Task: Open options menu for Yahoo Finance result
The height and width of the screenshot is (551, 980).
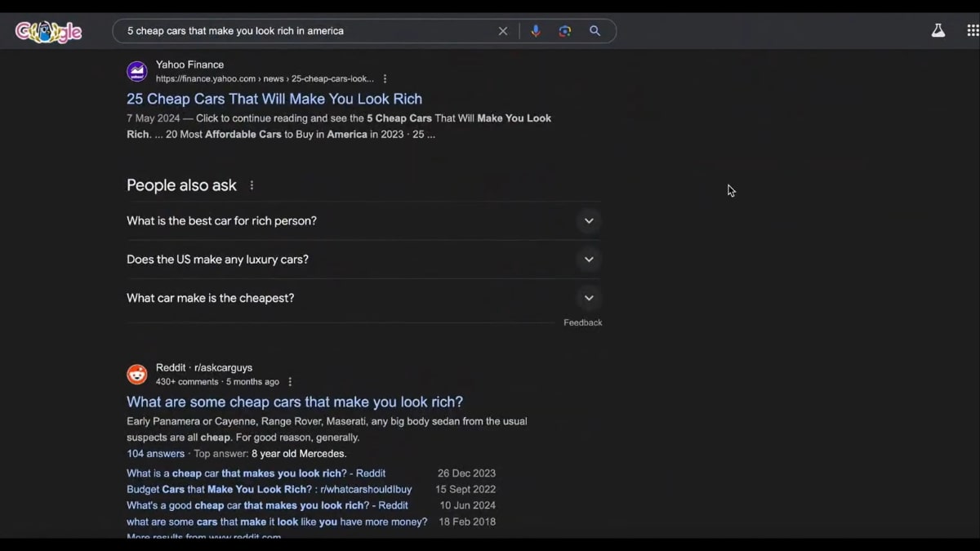Action: pyautogui.click(x=385, y=79)
